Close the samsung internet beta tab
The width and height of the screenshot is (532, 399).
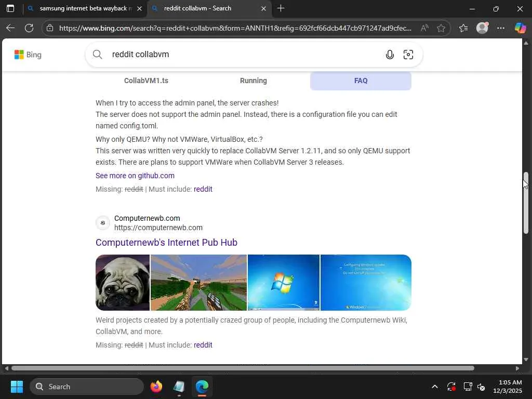pyautogui.click(x=139, y=9)
